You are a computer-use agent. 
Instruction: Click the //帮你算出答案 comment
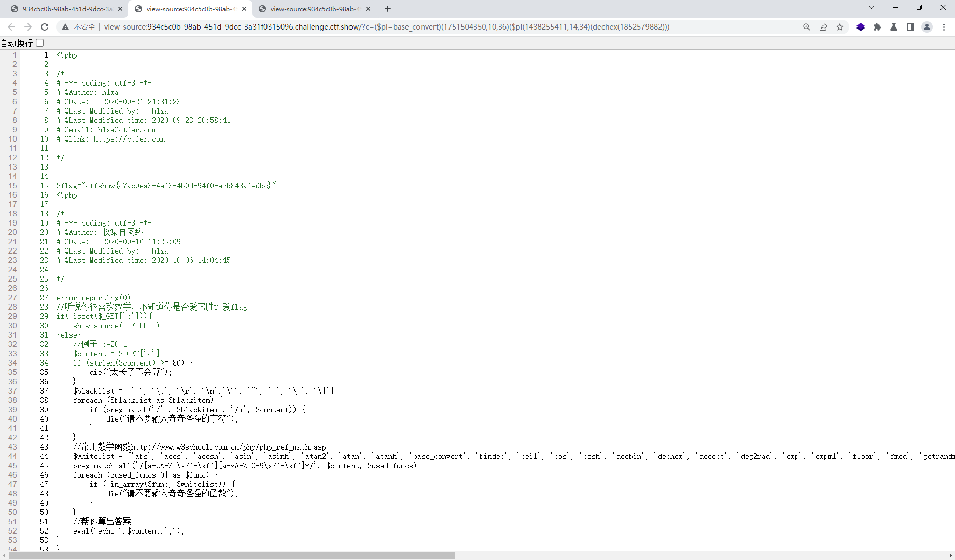click(102, 522)
